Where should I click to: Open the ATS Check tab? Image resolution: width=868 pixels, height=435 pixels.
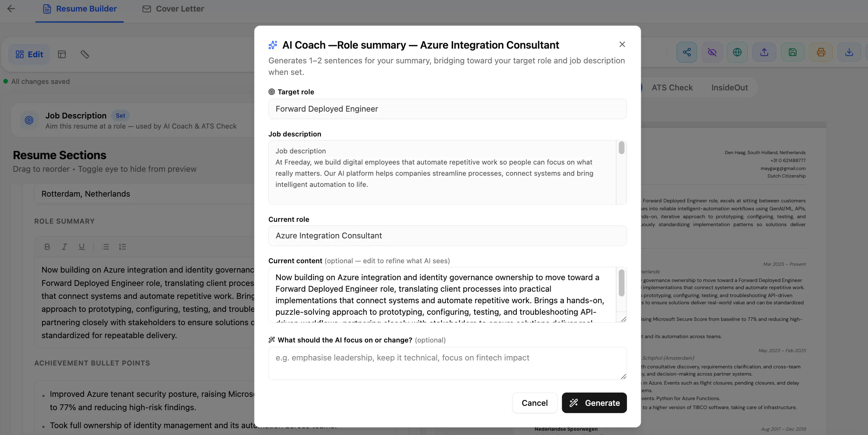pyautogui.click(x=672, y=88)
